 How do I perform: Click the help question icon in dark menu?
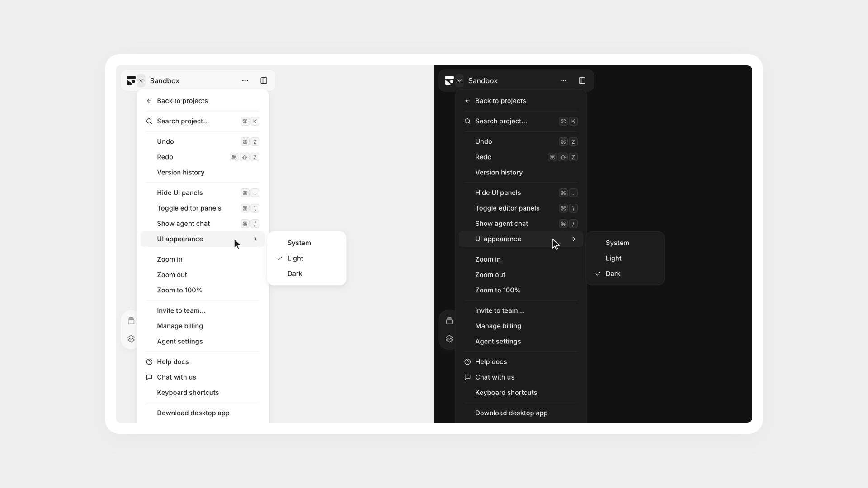(x=467, y=362)
